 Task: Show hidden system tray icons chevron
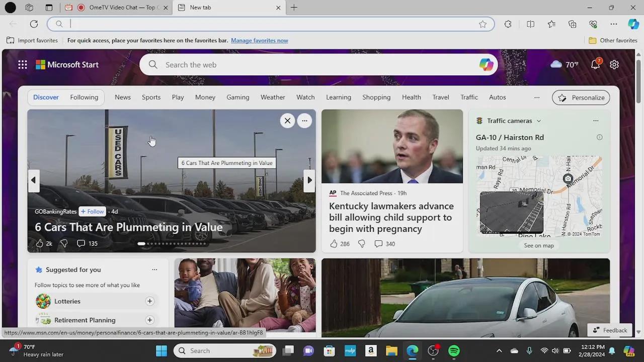(x=499, y=351)
